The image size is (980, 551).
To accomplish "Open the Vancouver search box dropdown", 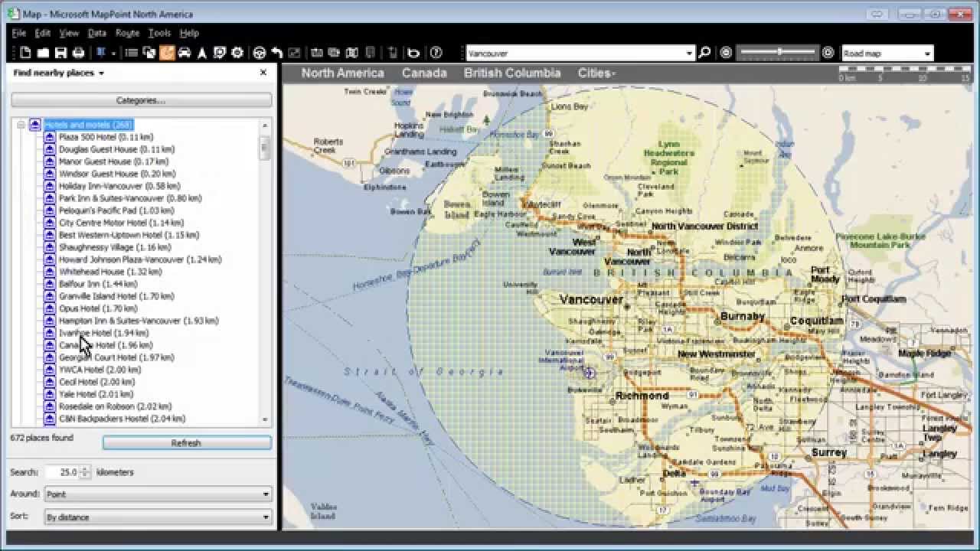I will coord(689,54).
